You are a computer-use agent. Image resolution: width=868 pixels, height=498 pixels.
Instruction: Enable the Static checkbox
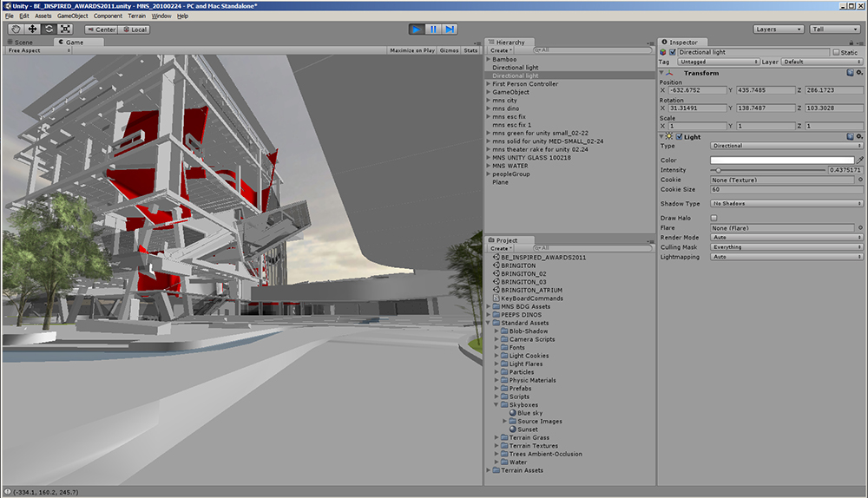pyautogui.click(x=838, y=52)
